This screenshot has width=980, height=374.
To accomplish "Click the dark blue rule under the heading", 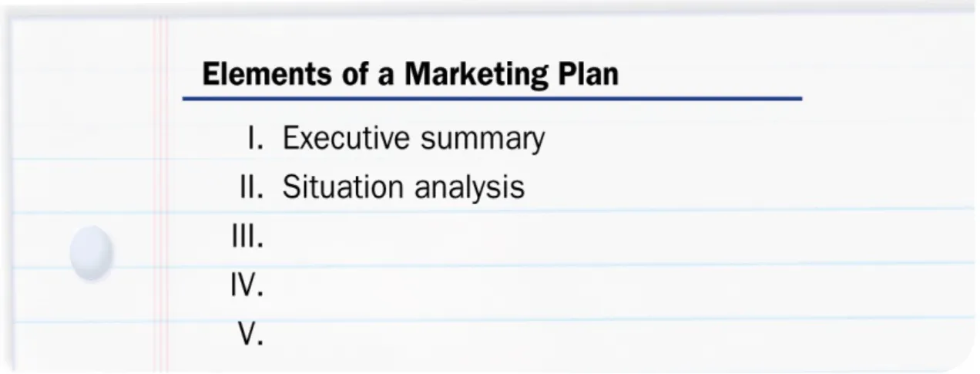I will 492,99.
